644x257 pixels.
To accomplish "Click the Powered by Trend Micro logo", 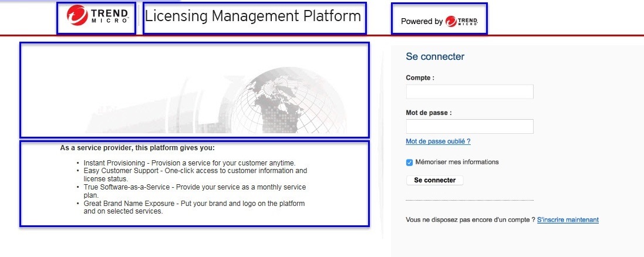I will click(x=439, y=21).
